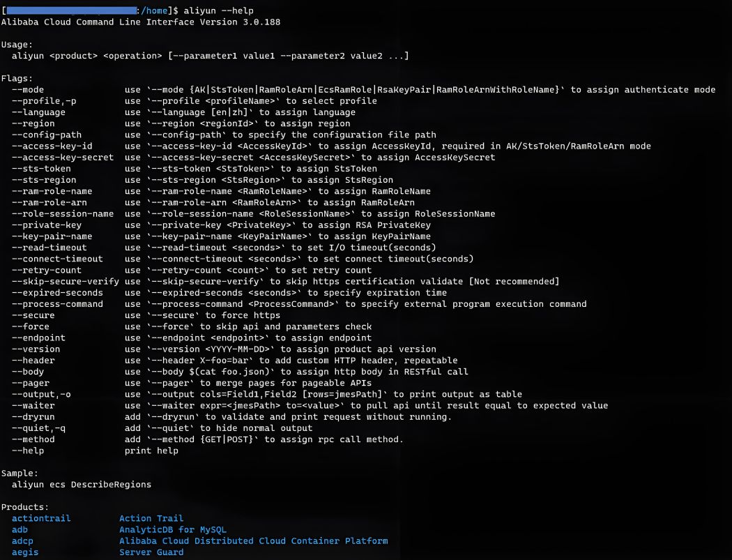Click "to assign endpoint" description

pyautogui.click(x=323, y=338)
